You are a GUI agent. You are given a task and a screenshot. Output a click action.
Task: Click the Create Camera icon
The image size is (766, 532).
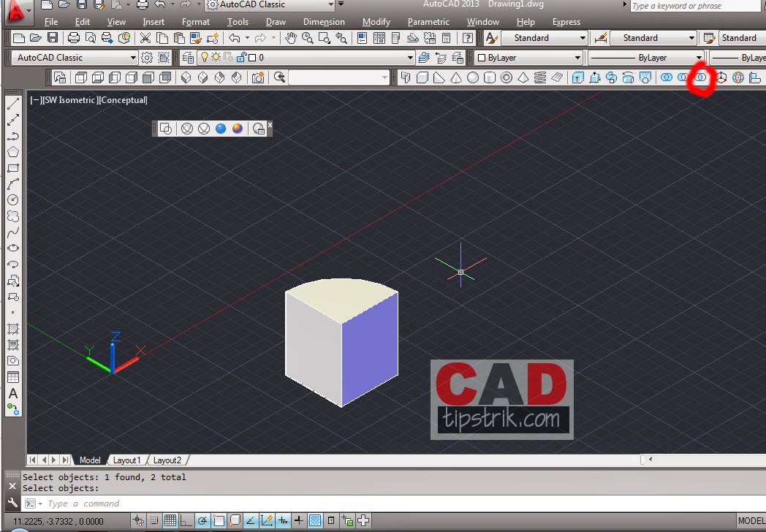click(x=258, y=77)
